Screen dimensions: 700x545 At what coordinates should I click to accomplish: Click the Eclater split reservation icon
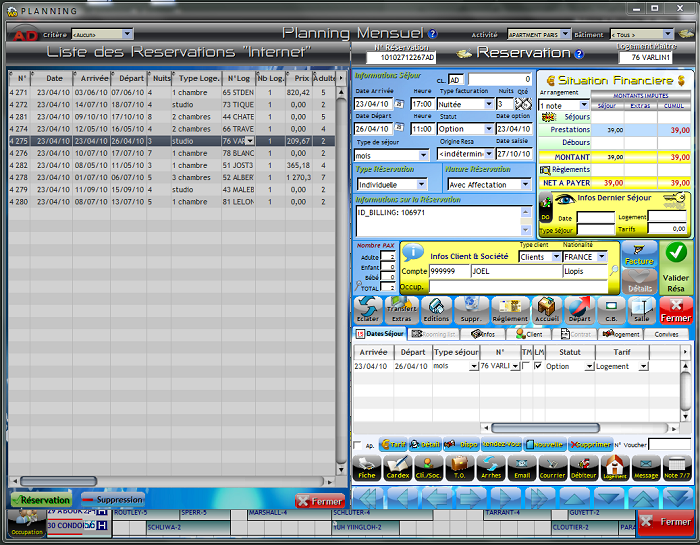click(x=367, y=309)
